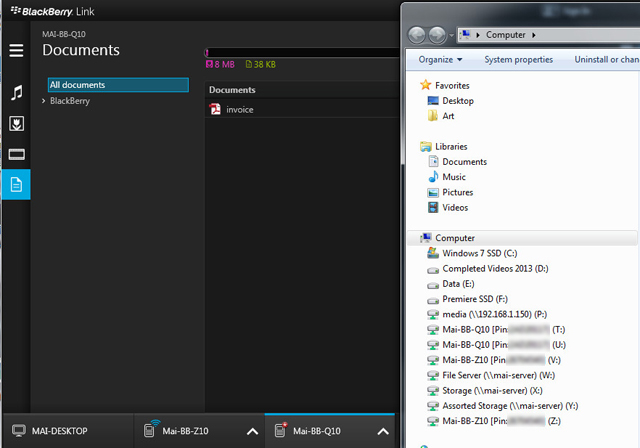Image resolution: width=640 pixels, height=448 pixels.
Task: Click the Videos library icon
Action: 433,207
